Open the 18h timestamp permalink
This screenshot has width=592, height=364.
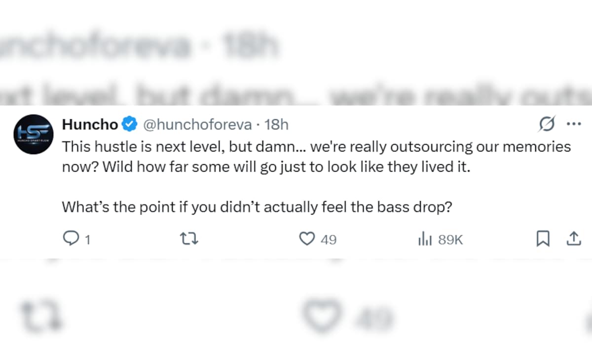[x=276, y=125]
